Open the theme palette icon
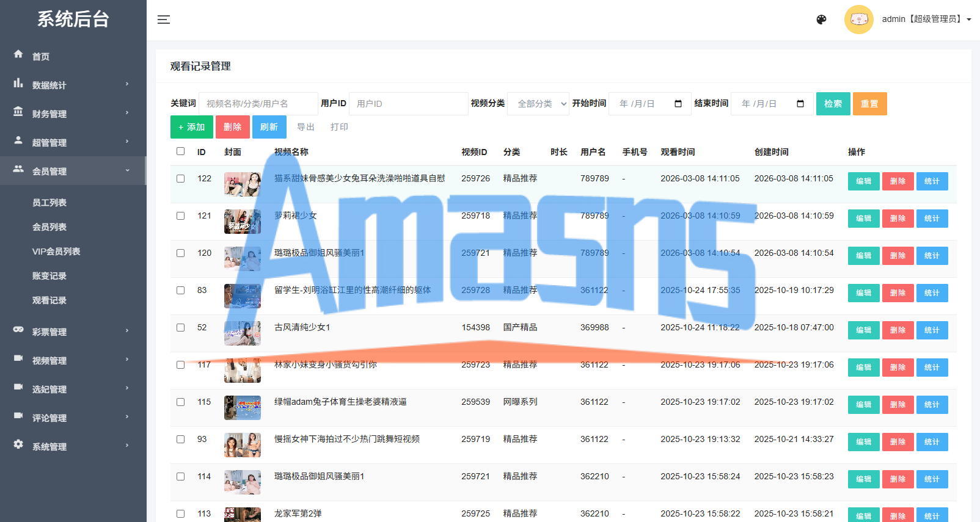 tap(822, 20)
